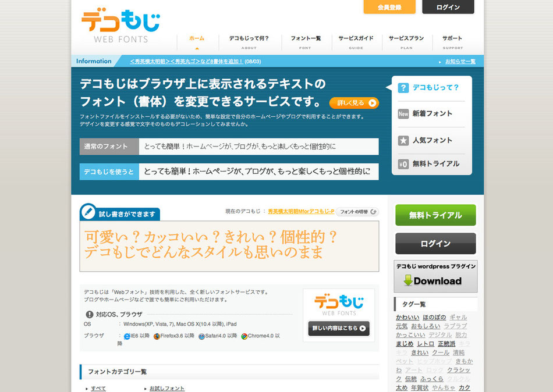The height and width of the screenshot is (392, 553).
Task: Click the pencil icon on 試し書きができます tab
Action: (88, 212)
